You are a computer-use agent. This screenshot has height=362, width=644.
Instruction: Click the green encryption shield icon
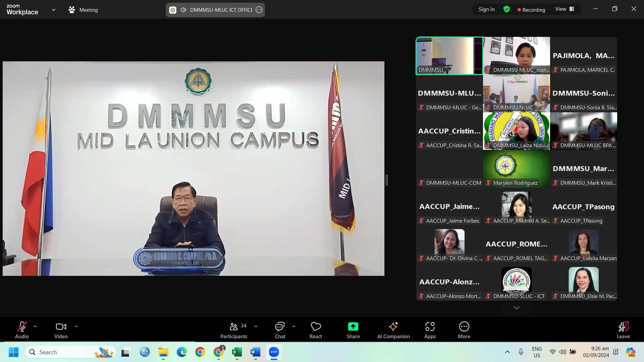(x=506, y=9)
